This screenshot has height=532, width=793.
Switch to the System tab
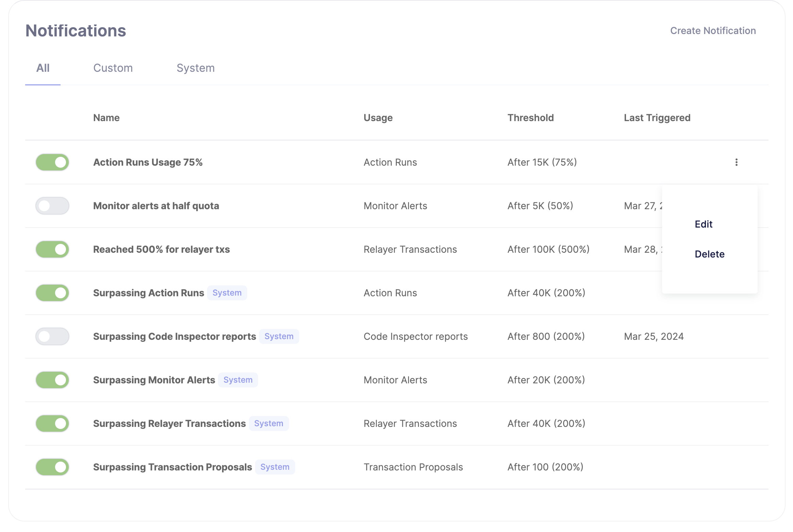click(195, 68)
